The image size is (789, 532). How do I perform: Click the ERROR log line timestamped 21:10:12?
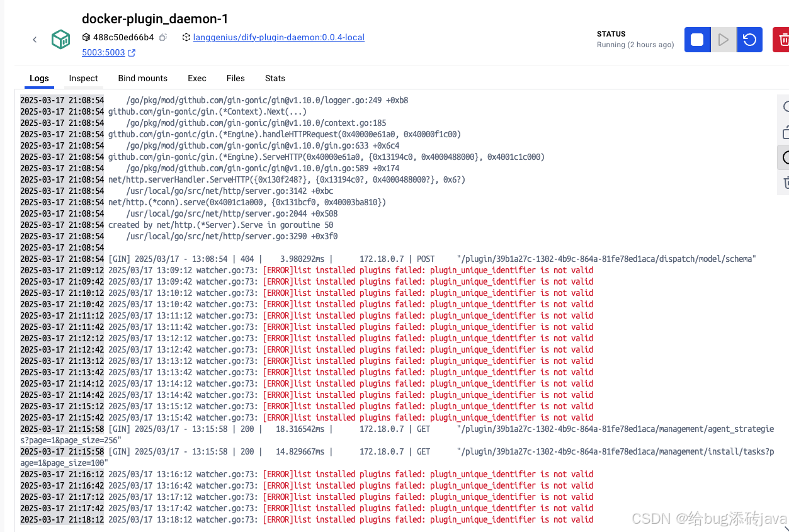307,293
